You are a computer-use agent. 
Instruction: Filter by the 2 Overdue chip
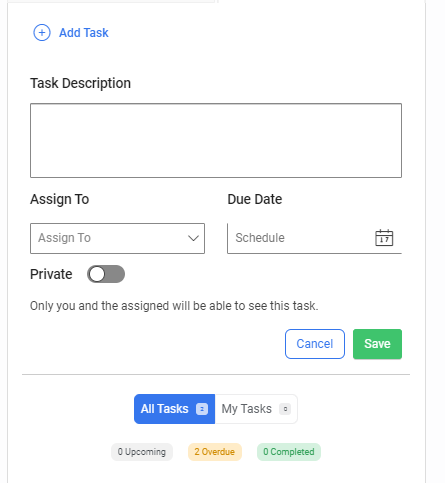pos(215,452)
